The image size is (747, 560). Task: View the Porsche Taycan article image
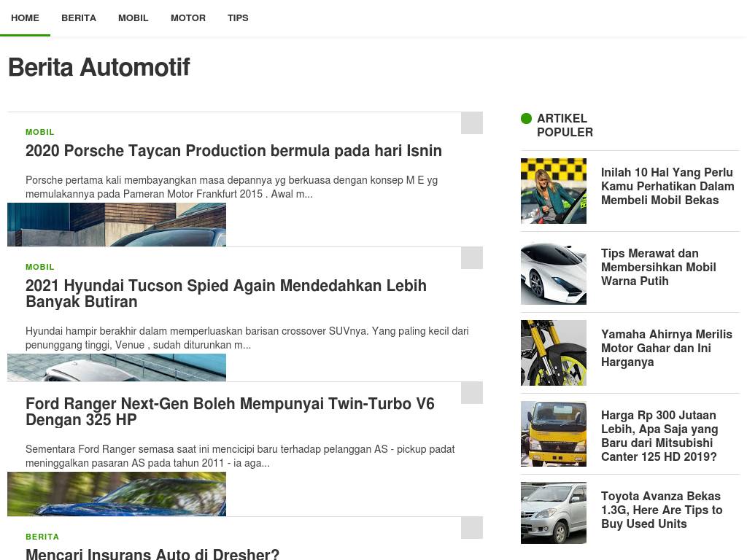pyautogui.click(x=117, y=225)
